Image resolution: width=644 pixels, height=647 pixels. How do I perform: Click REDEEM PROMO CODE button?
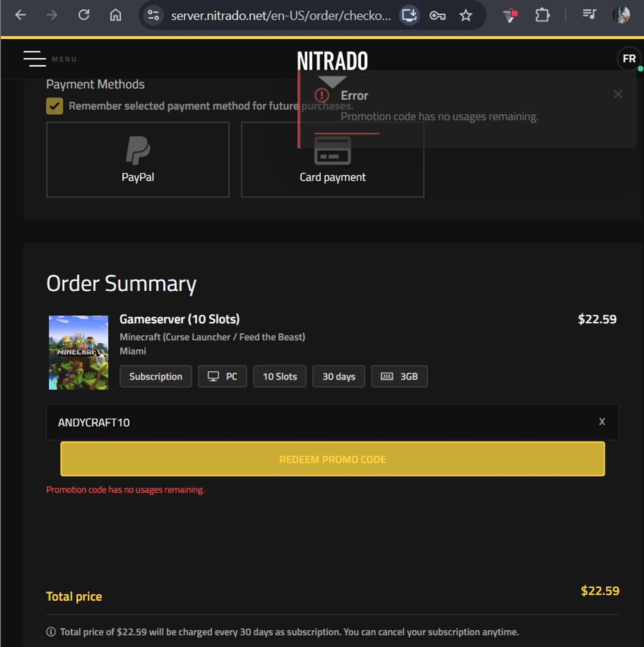tap(332, 459)
